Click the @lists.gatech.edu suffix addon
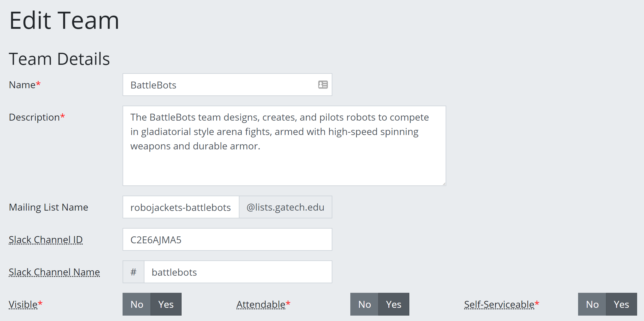Viewport: 644px width, 321px height. [x=286, y=207]
